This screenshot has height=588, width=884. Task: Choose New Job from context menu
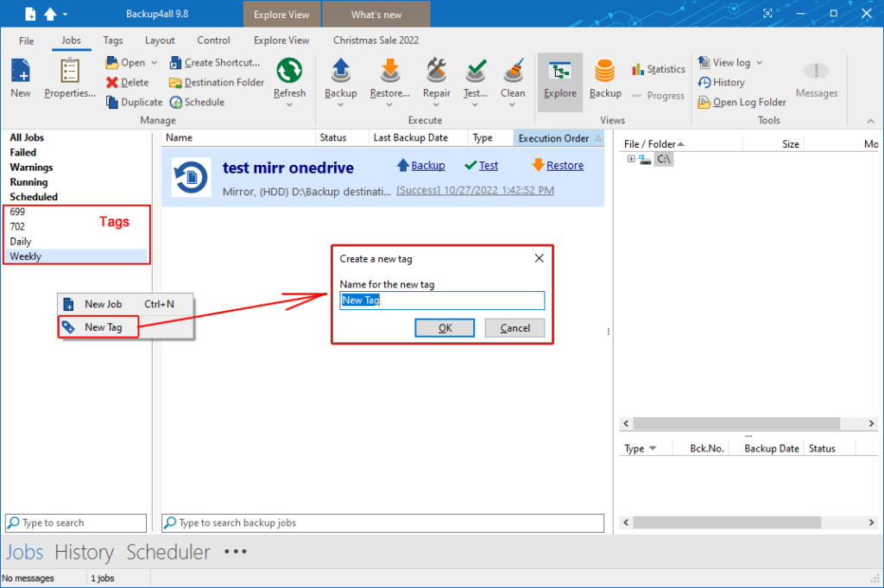(x=126, y=305)
